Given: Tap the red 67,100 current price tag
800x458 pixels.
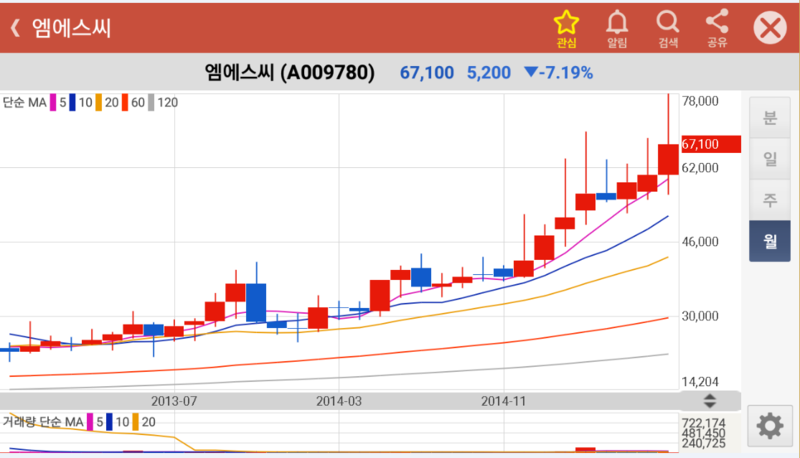Looking at the screenshot, I should (709, 144).
